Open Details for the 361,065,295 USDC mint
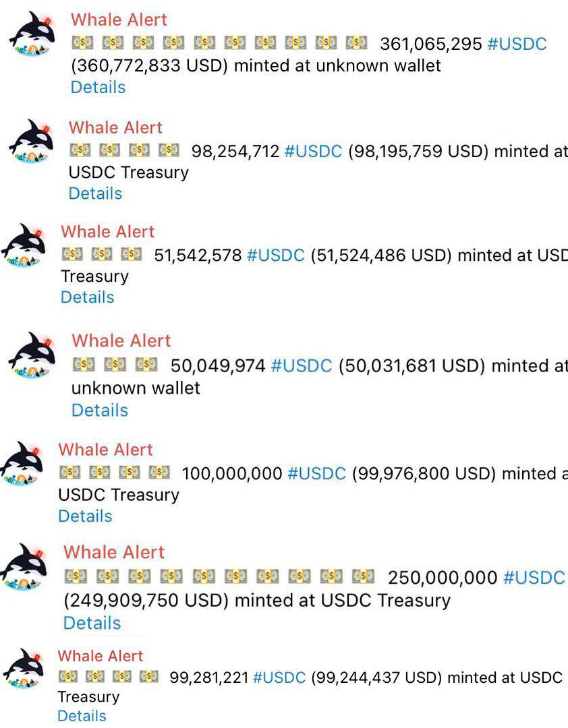 click(98, 87)
